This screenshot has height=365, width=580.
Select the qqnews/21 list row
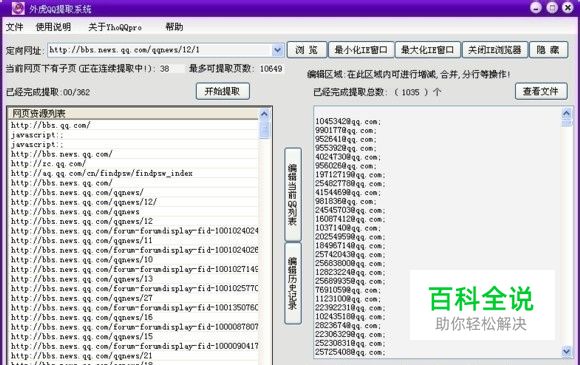[x=133, y=356]
